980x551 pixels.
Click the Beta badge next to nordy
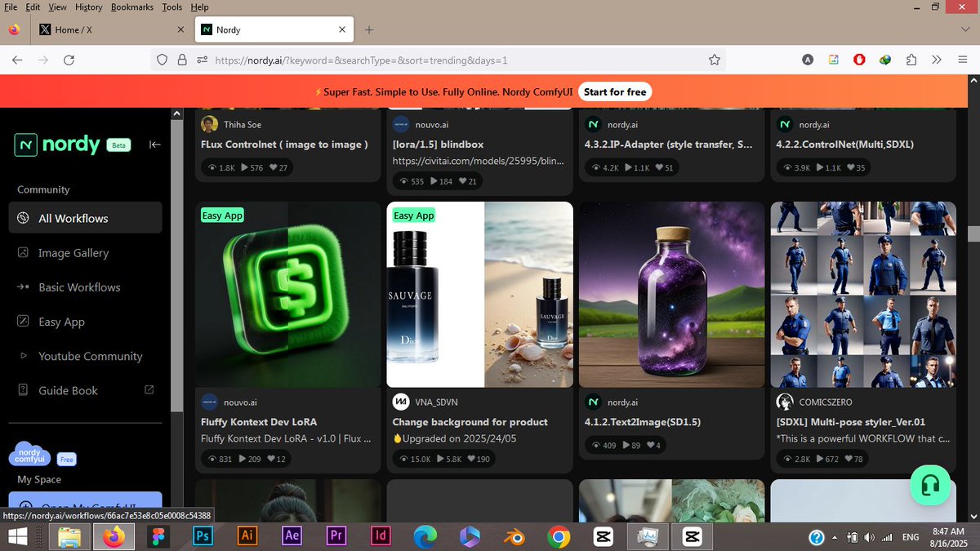pyautogui.click(x=119, y=145)
